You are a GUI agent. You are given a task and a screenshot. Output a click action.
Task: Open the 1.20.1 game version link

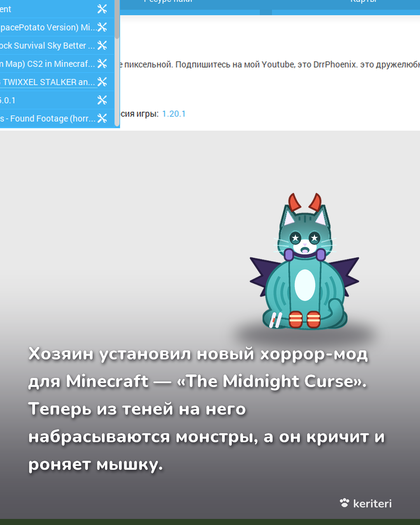pyautogui.click(x=174, y=114)
